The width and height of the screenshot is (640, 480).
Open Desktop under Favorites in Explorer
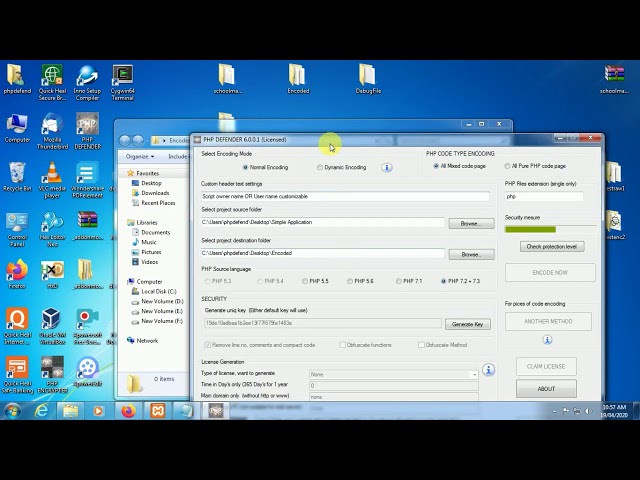click(x=147, y=183)
